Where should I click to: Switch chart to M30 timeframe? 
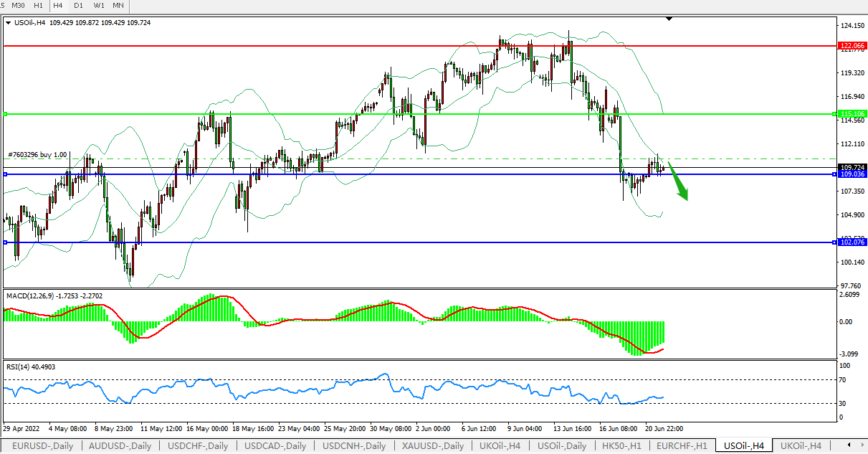(18, 6)
